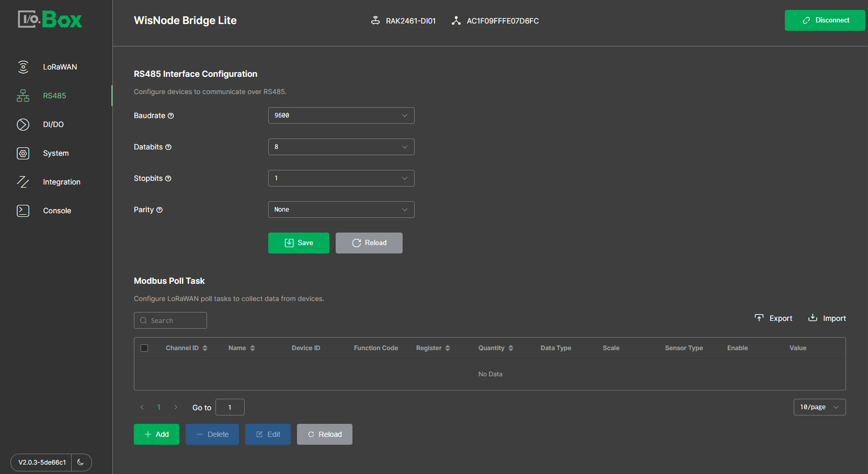Click the V2.0.3-5de66c1 version label

click(42, 463)
